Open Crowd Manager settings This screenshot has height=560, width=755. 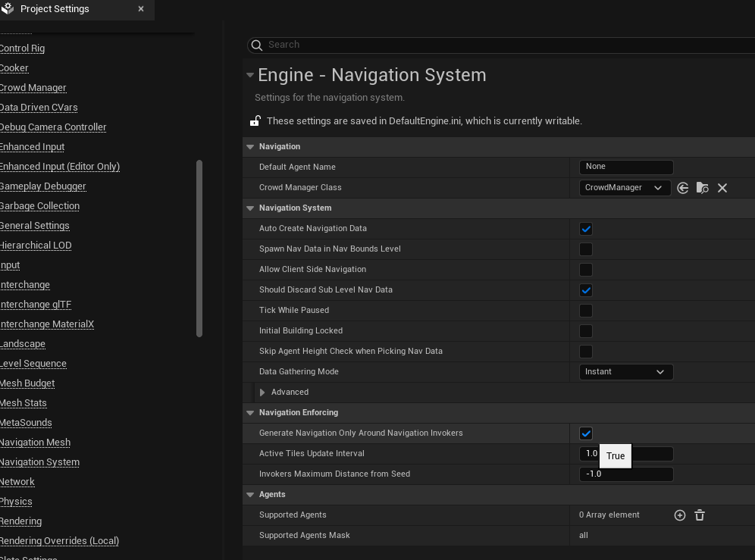(x=33, y=88)
